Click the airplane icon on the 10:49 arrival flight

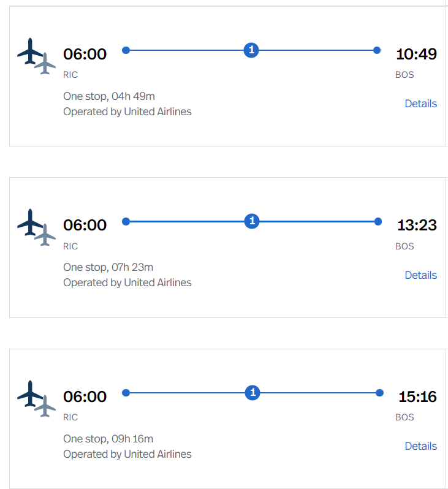(x=36, y=55)
